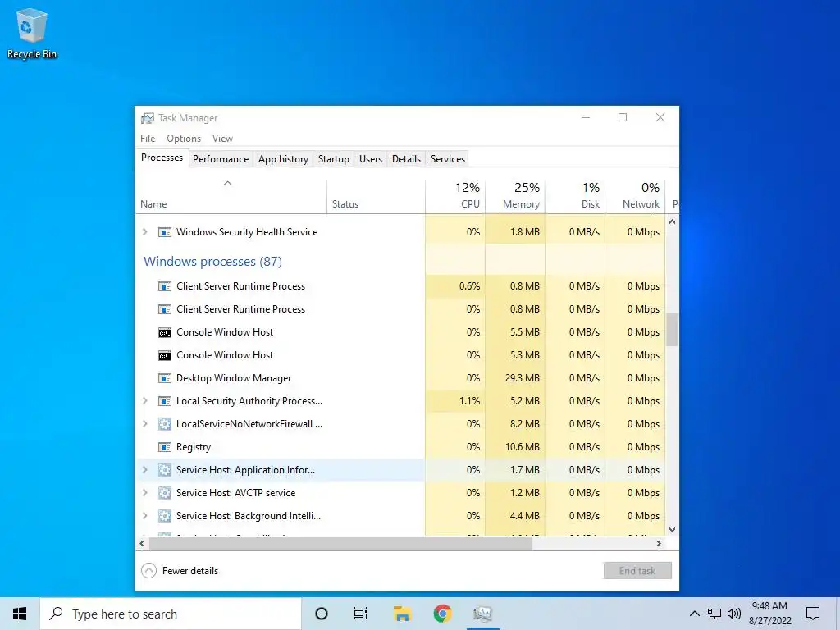
Task: Click the End task button
Action: (637, 571)
